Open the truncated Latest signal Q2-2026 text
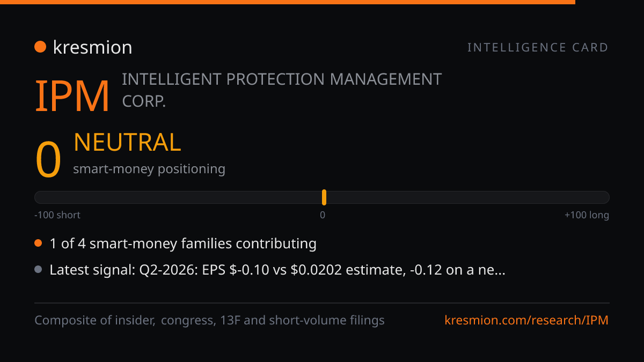The height and width of the screenshot is (362, 644). pos(277,270)
